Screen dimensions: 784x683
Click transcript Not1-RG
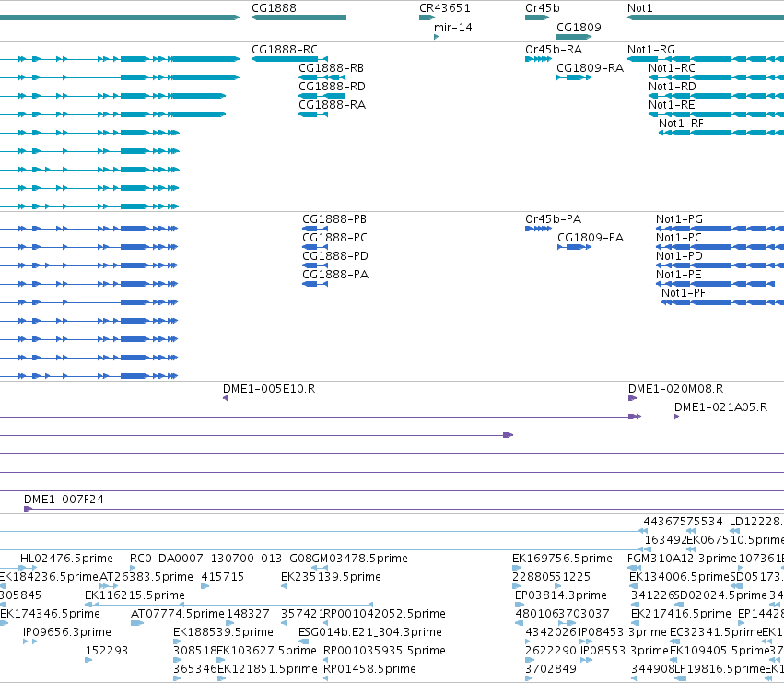(x=706, y=59)
